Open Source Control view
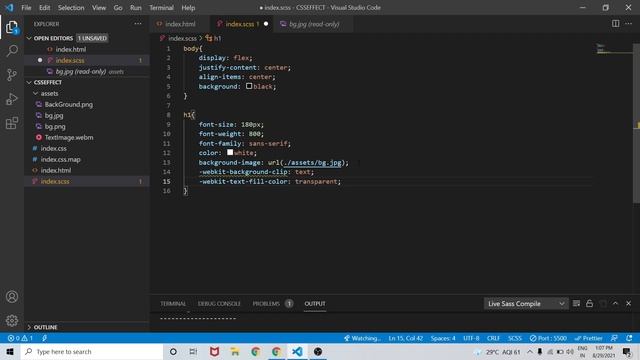The height and width of the screenshot is (360, 640). tap(12, 75)
